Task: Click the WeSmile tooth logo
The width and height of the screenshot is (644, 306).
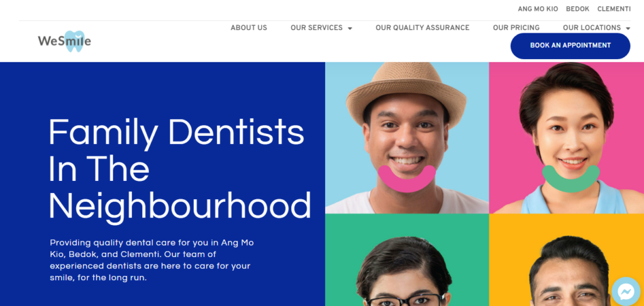Action: click(65, 41)
